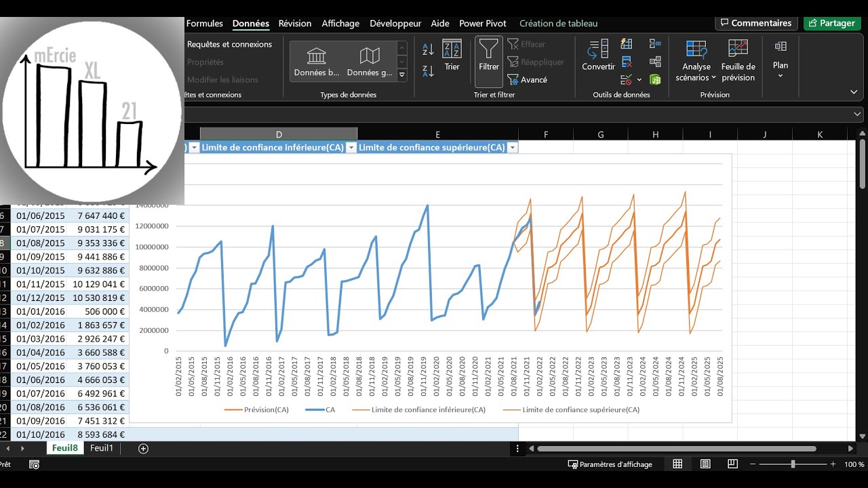Open Avancé advanced filter options
Image resolution: width=868 pixels, height=488 pixels.
point(528,79)
